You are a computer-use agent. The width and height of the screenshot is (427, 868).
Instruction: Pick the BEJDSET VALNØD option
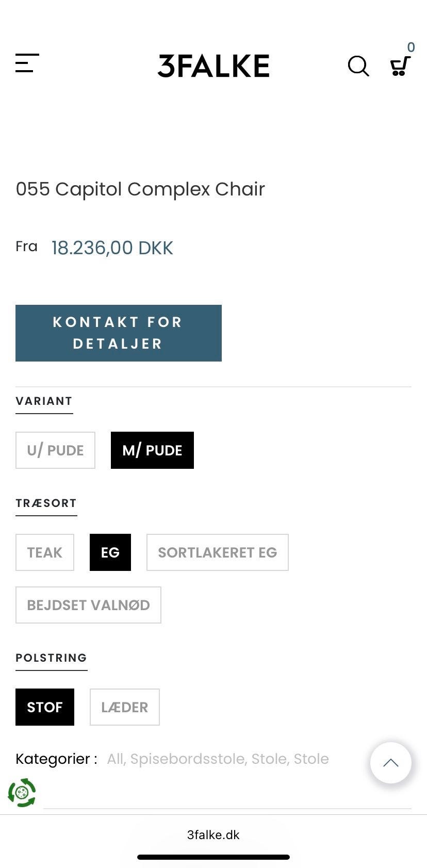tap(88, 605)
